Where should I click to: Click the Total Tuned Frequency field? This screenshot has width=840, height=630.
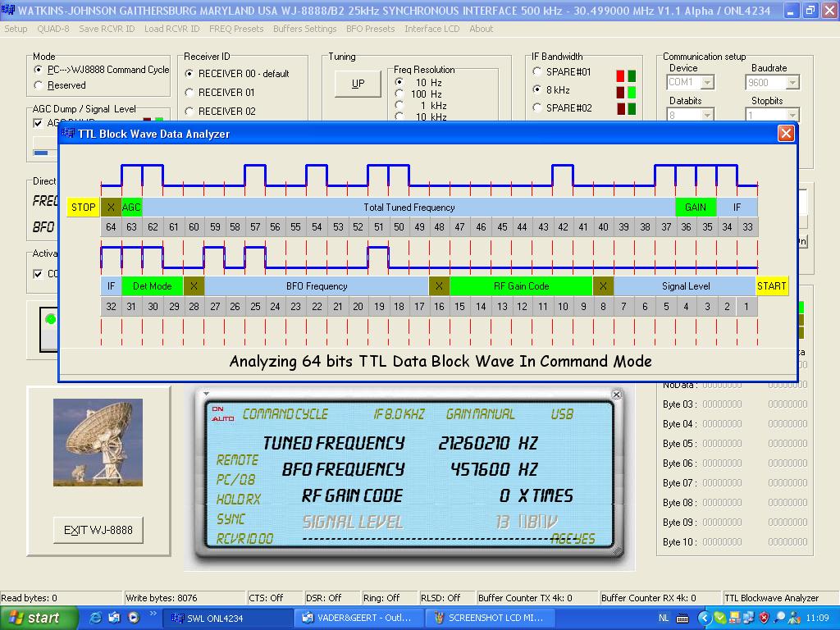click(x=409, y=208)
